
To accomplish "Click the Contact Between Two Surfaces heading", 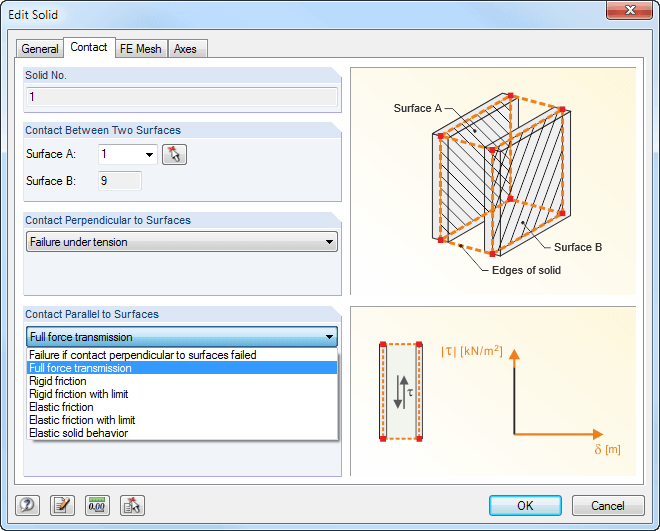I will tap(103, 130).
